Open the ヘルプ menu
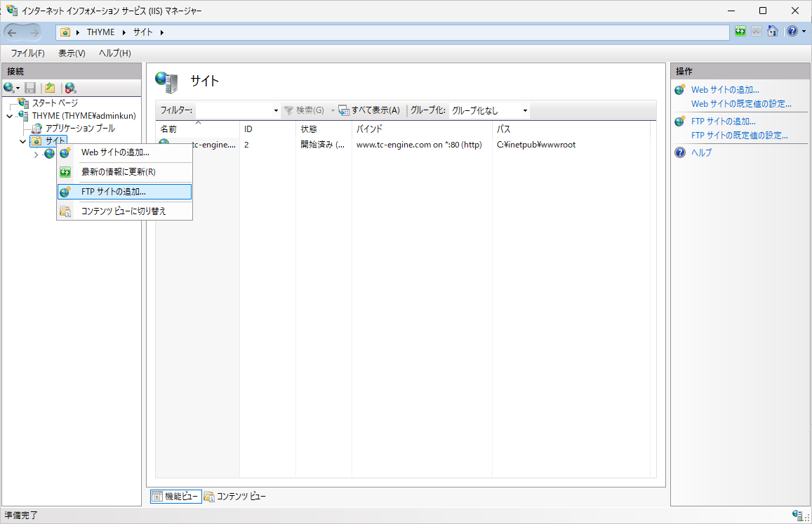Image resolution: width=812 pixels, height=524 pixels. click(115, 53)
